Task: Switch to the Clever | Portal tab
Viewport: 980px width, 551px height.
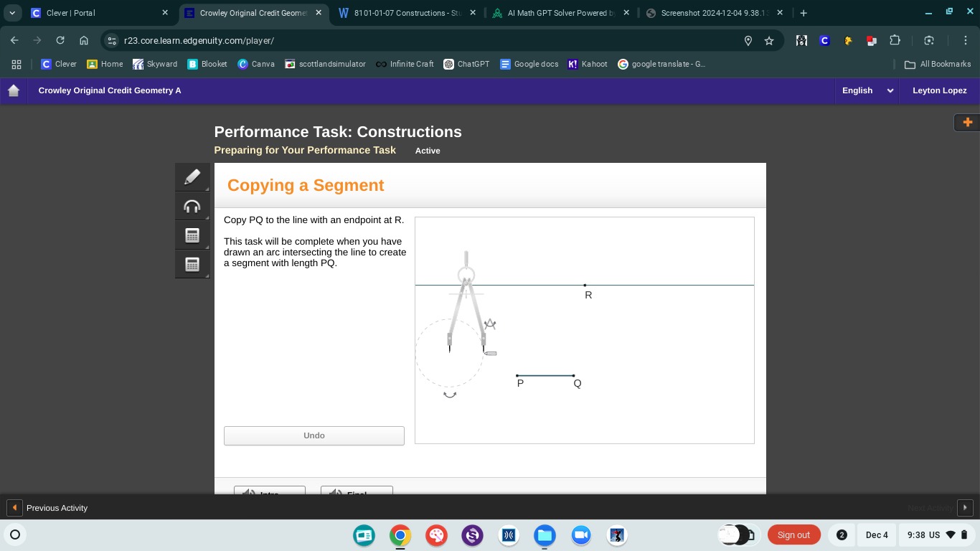Action: tap(99, 13)
